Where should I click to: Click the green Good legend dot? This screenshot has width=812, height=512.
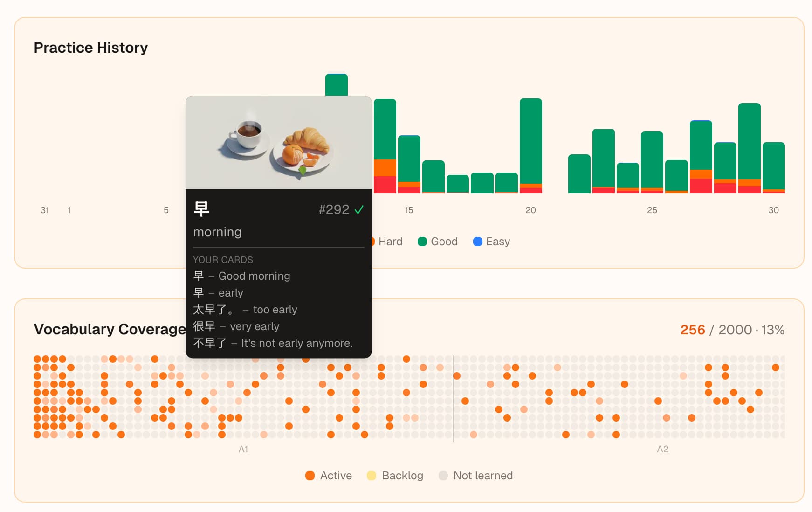tap(422, 242)
